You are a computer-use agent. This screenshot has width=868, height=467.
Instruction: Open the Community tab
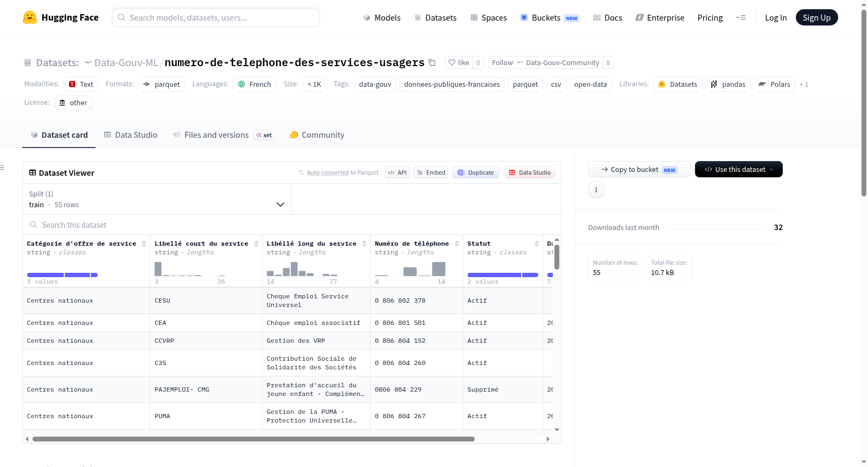click(317, 135)
